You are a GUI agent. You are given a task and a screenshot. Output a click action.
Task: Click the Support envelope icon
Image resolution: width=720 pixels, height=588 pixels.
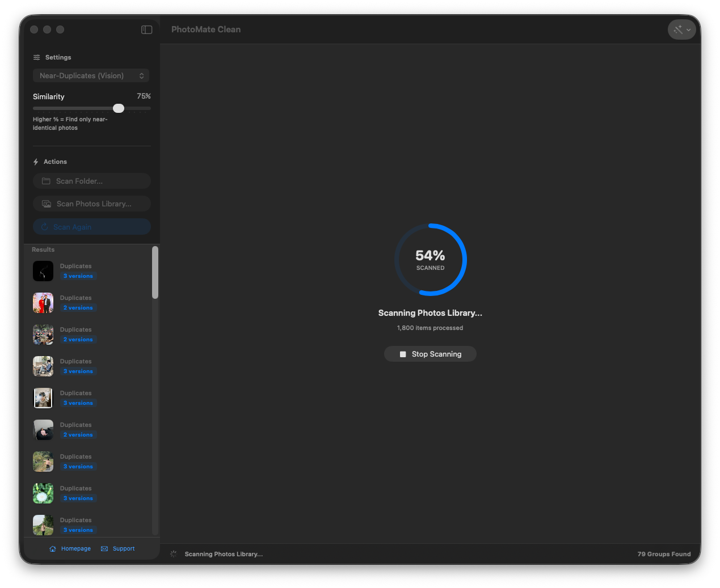point(104,548)
